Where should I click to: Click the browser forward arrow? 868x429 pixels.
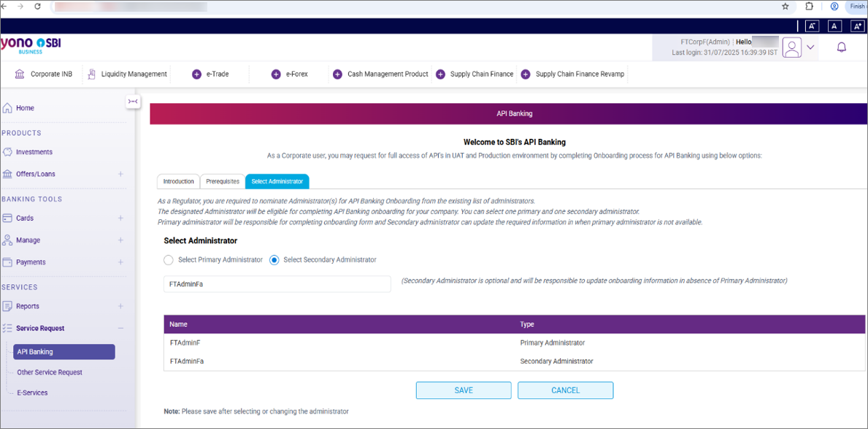tap(21, 6)
